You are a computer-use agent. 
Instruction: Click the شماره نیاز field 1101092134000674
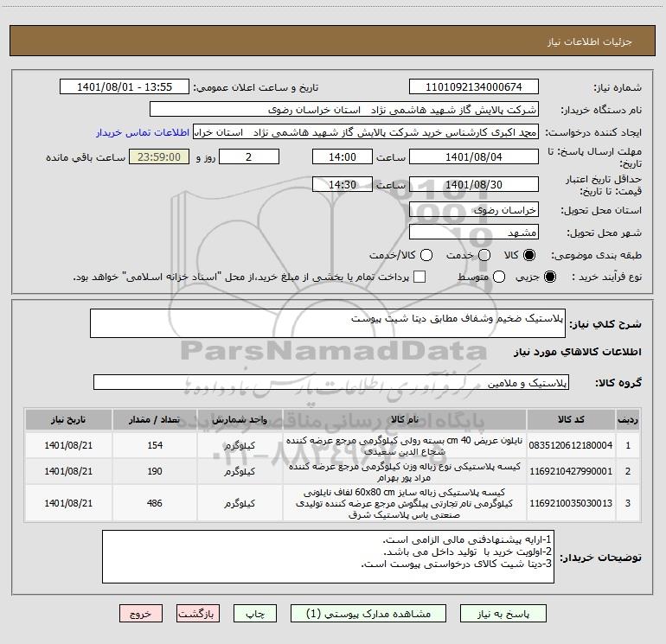click(x=474, y=86)
